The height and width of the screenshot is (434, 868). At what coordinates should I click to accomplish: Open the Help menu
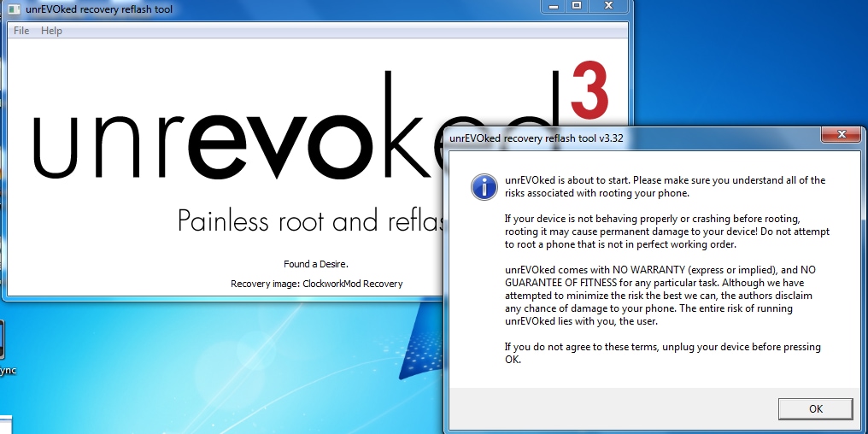51,31
